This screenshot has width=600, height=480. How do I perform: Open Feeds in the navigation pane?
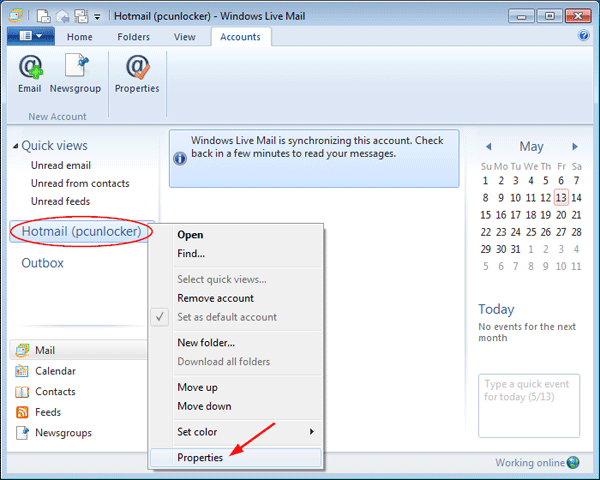(x=48, y=412)
